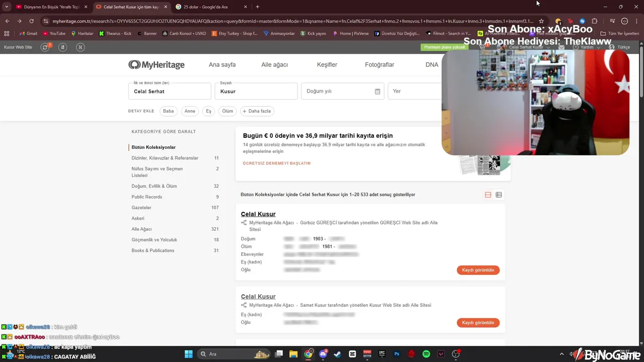This screenshot has height=362, width=644.
Task: Select Bütün Koleksiyonlar category
Action: click(153, 147)
